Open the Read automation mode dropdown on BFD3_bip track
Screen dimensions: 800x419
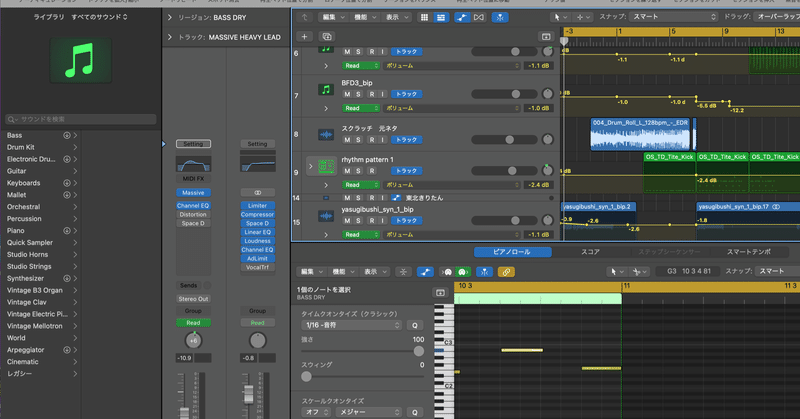tap(361, 108)
